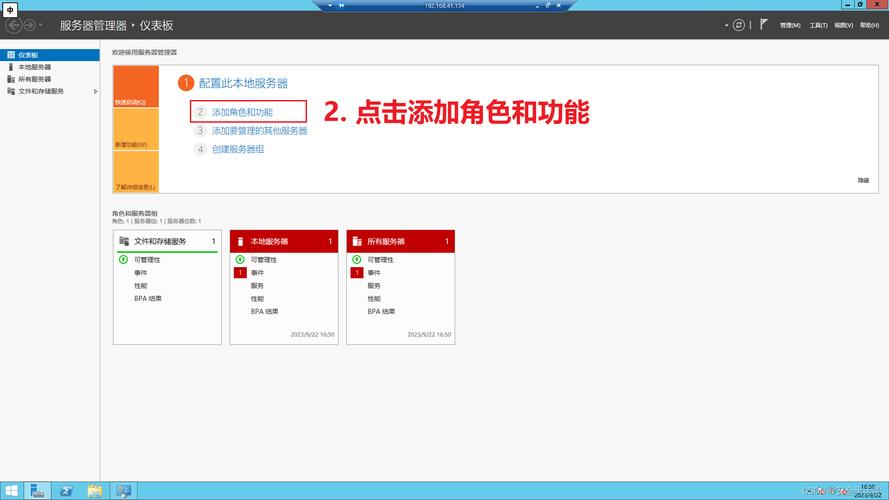This screenshot has width=889, height=500.
Task: Click red event count in 所有服务器 tile
Action: (357, 273)
